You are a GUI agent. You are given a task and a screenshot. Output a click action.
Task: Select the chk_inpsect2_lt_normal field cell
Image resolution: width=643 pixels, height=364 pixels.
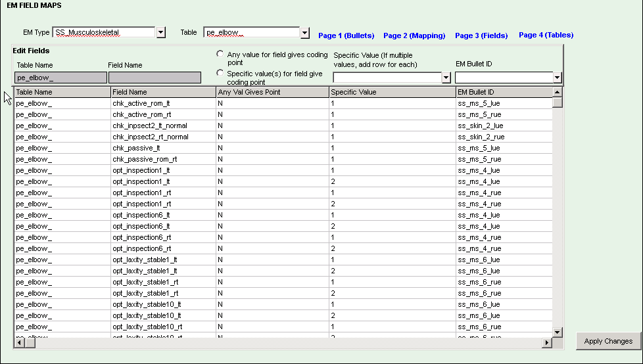[163, 125]
